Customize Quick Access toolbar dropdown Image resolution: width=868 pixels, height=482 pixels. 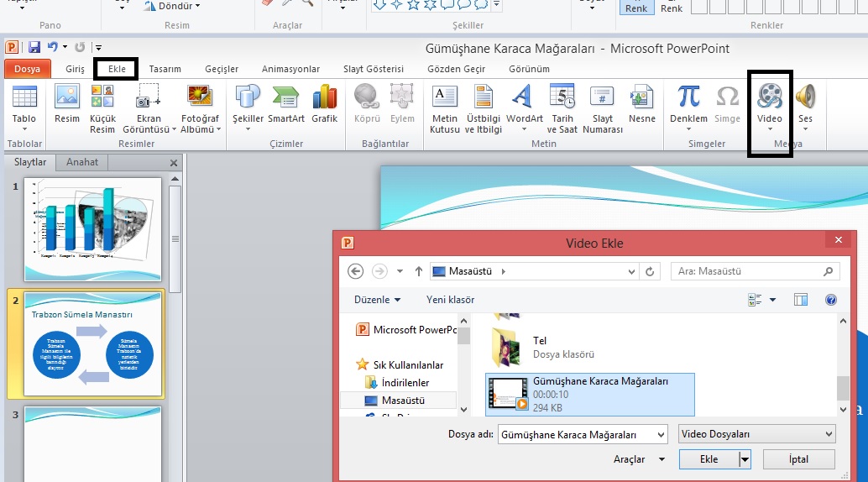pyautogui.click(x=98, y=48)
